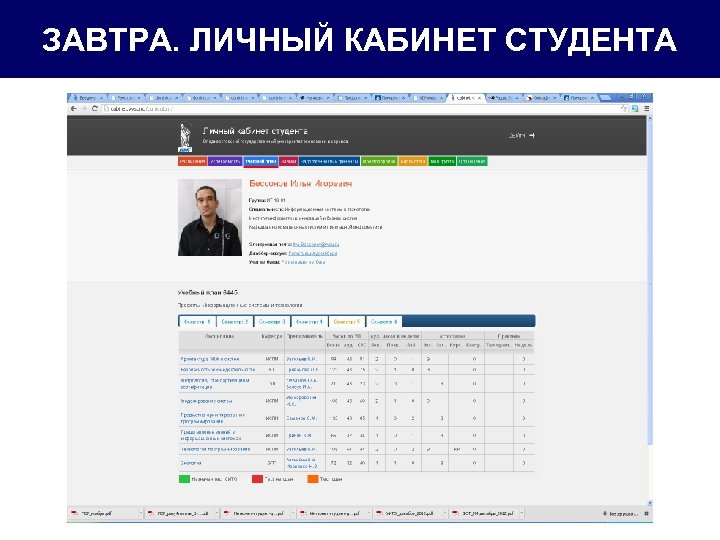Image resolution: width=720 pixels, height=540 pixels.
Task: Open the 'Экология' discipline link
Action: point(191,463)
